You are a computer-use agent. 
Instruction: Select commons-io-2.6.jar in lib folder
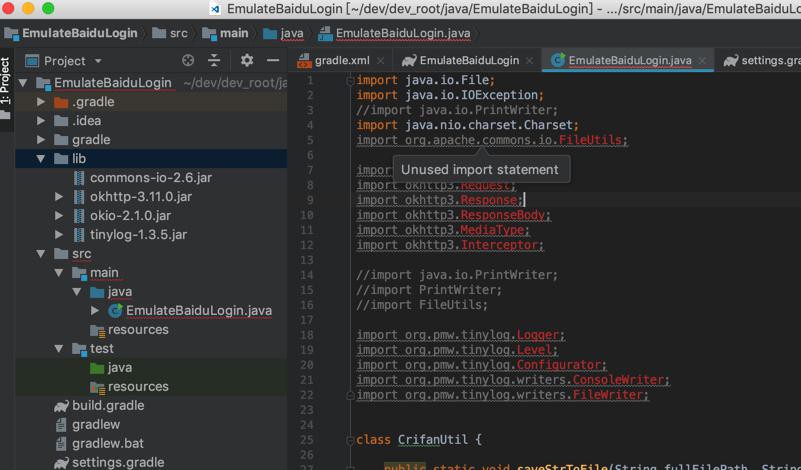150,178
